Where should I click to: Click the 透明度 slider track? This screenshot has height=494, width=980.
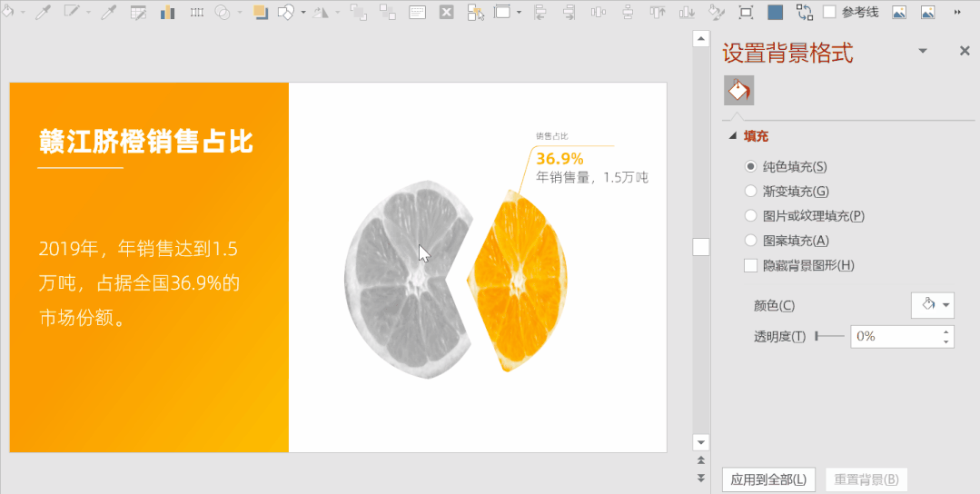click(x=830, y=337)
